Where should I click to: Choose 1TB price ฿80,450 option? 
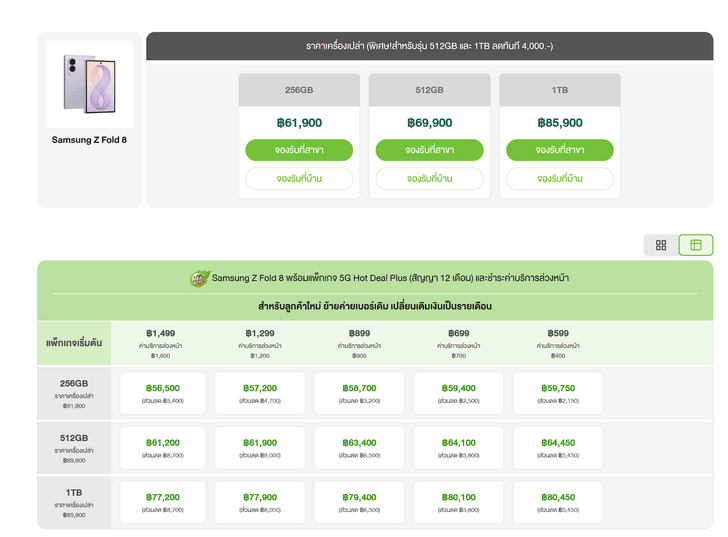(558, 502)
